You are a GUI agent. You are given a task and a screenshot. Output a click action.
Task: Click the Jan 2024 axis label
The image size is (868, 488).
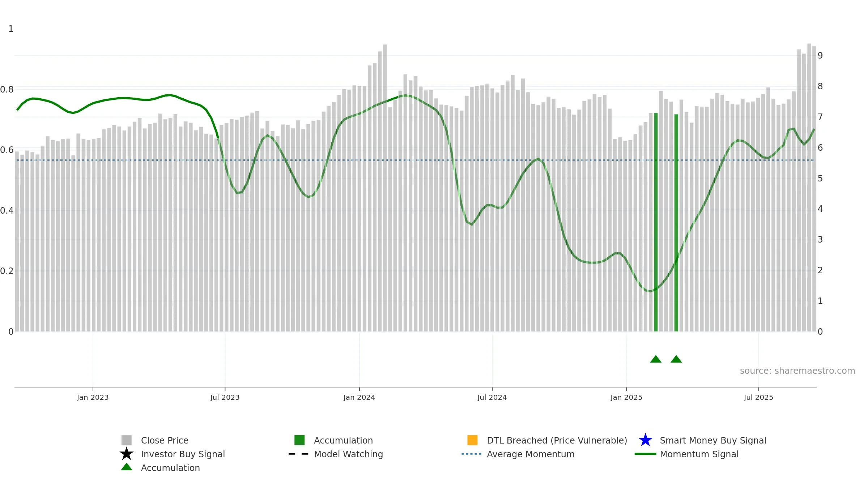(x=359, y=397)
